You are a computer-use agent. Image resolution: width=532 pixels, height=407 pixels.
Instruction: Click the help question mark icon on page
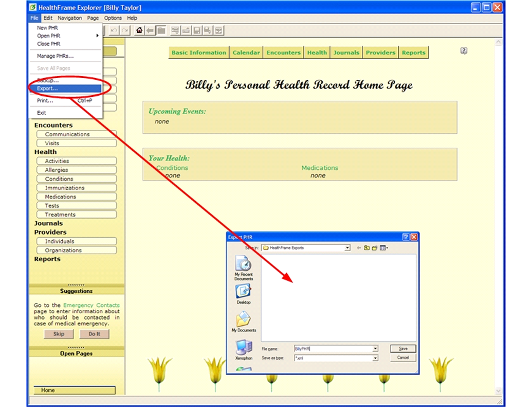tap(464, 51)
